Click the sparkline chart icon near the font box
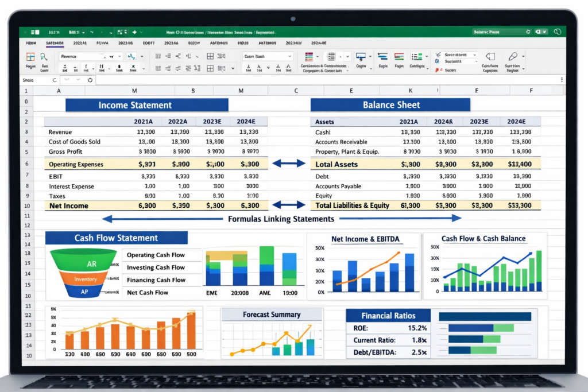Viewport: 588px width, 392px height. pos(132,56)
